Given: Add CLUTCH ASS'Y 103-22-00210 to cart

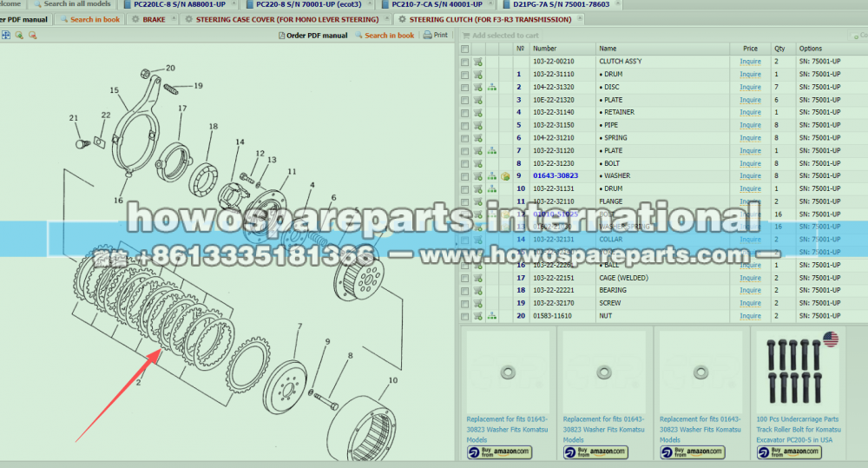Looking at the screenshot, I should [477, 62].
